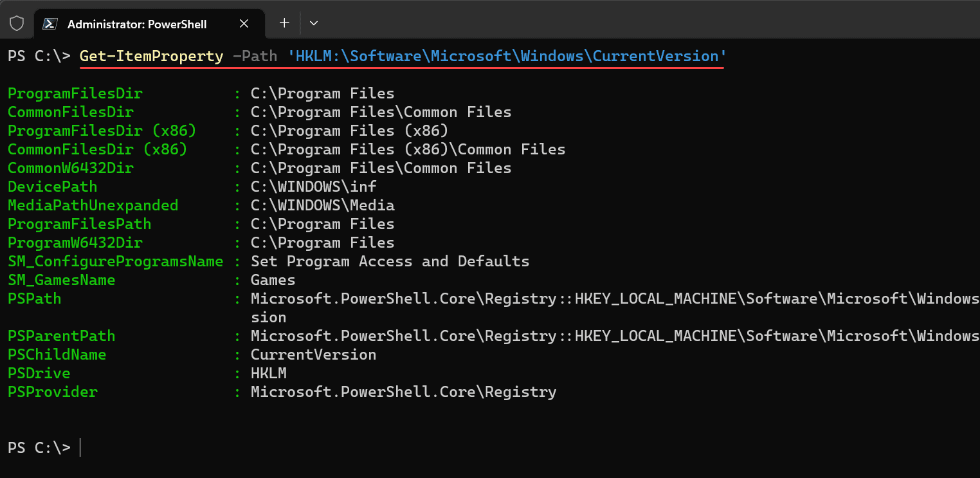Click the PowerShell icon in the tab

pyautogui.click(x=50, y=24)
